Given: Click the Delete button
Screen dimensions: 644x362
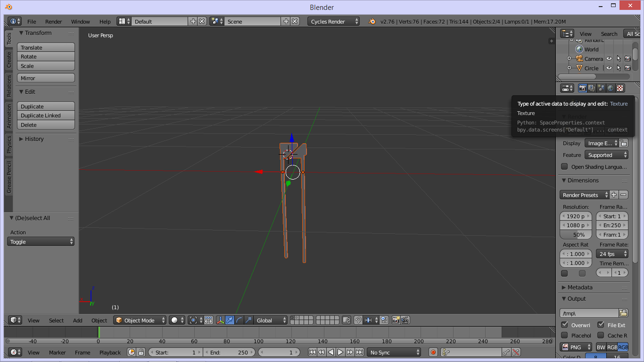Looking at the screenshot, I should click(46, 124).
